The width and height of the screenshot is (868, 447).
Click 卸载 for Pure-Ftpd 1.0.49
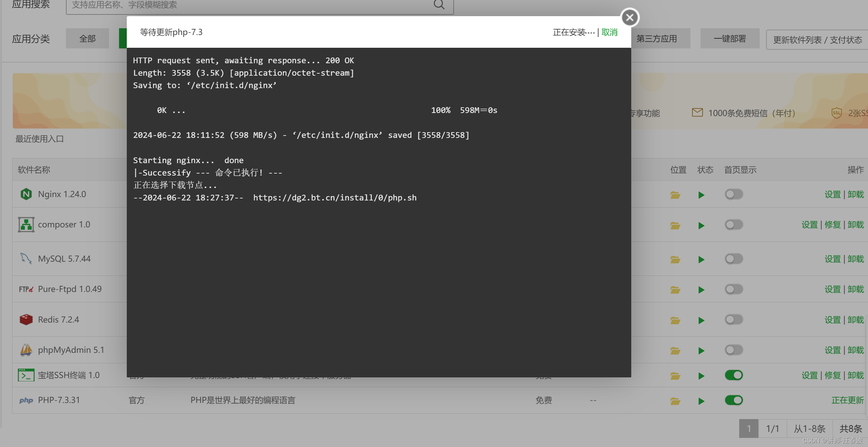coord(856,289)
